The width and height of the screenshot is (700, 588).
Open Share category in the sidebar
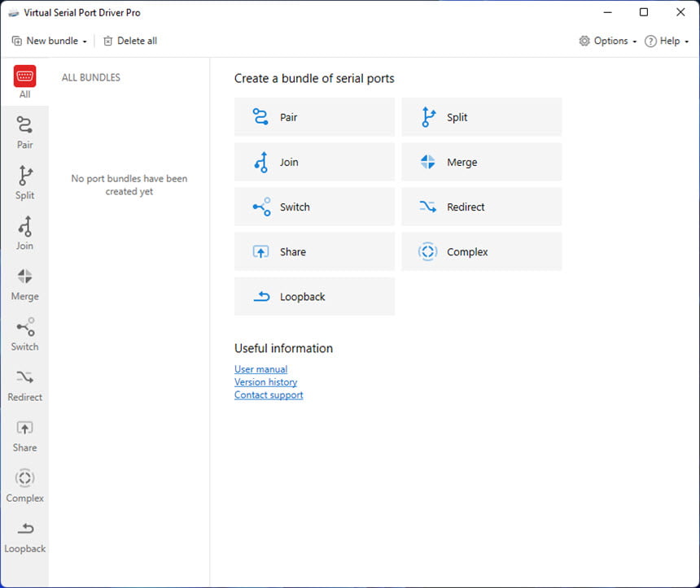(24, 435)
